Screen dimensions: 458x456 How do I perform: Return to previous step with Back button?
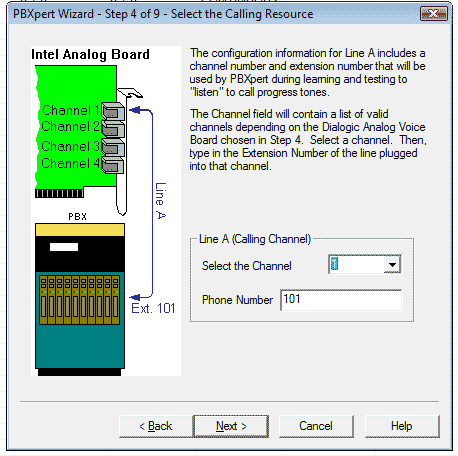[156, 426]
